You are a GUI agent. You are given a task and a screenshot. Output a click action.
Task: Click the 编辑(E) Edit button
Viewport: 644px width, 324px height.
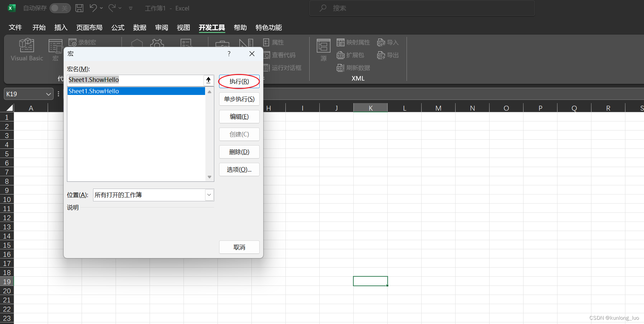[x=239, y=116]
